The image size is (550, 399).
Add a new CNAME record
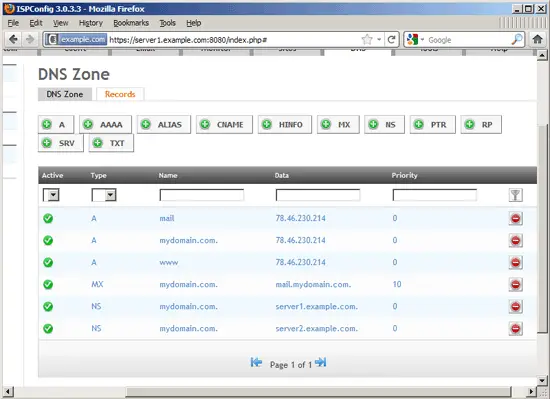point(224,124)
